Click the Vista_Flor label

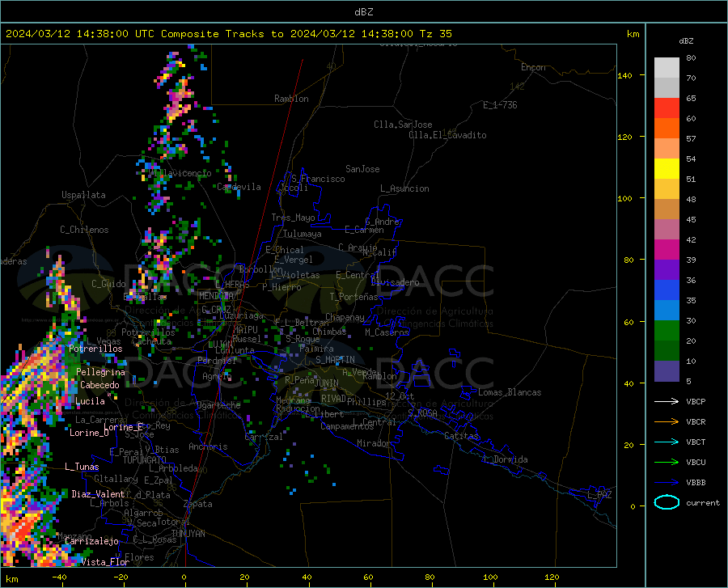105,562
